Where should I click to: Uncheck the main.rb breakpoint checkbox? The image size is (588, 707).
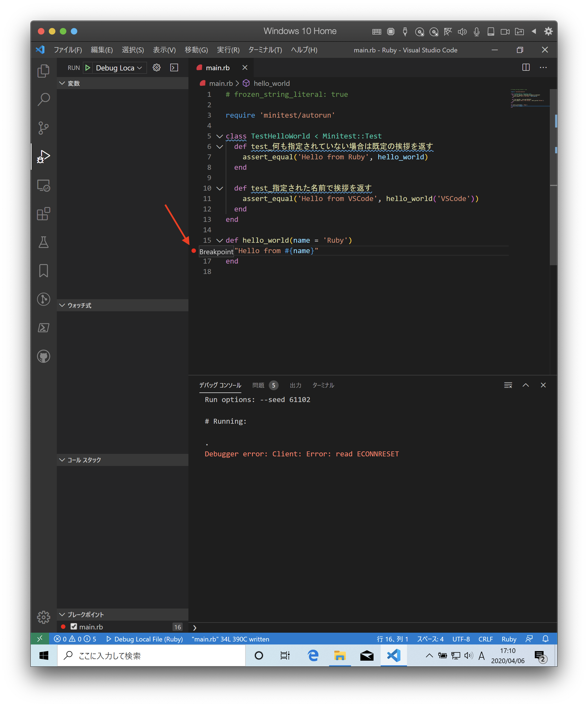click(x=73, y=627)
